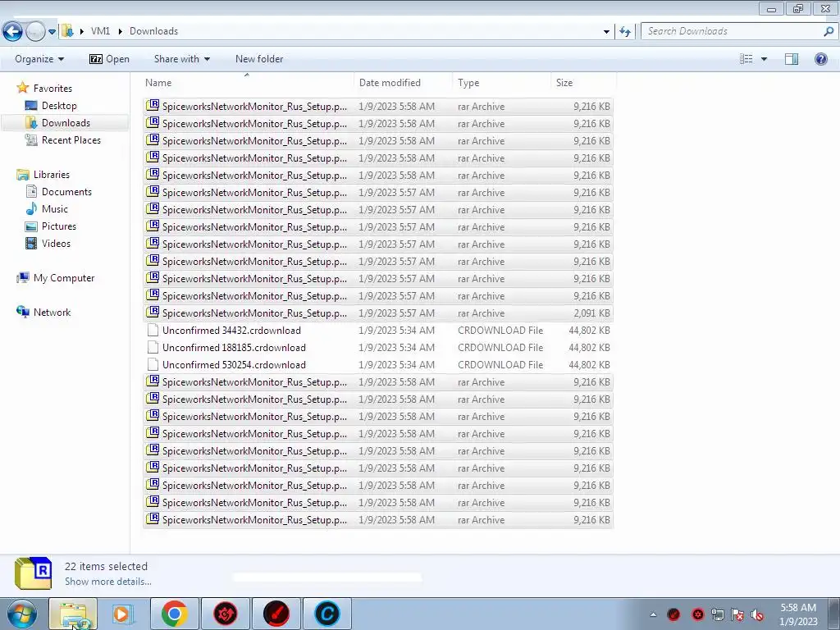
Task: Open the red brush app on taskbar
Action: point(276,614)
